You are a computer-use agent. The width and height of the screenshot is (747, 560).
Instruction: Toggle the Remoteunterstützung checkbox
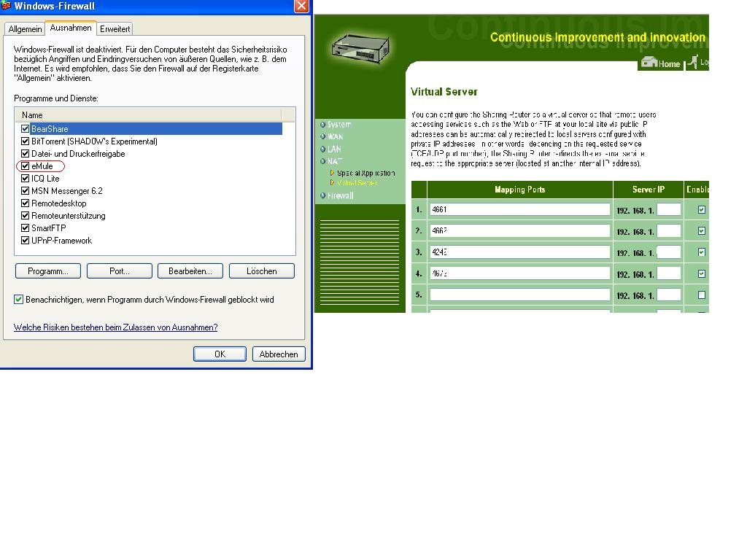click(26, 215)
